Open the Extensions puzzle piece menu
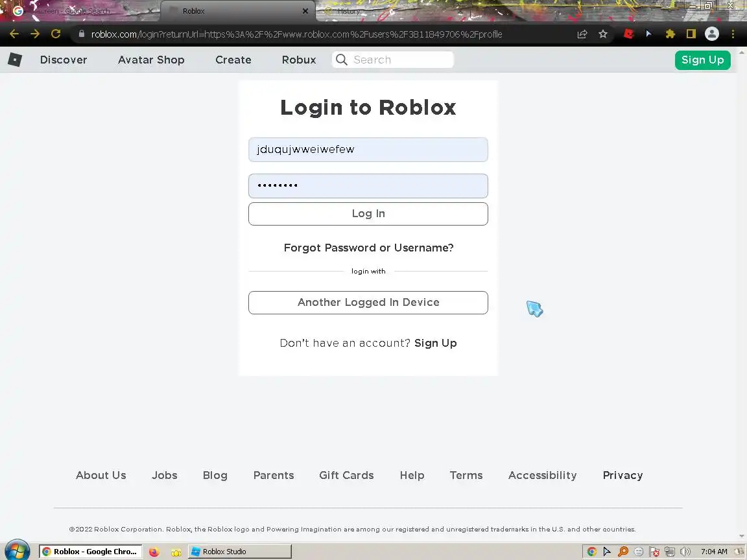 coord(670,34)
